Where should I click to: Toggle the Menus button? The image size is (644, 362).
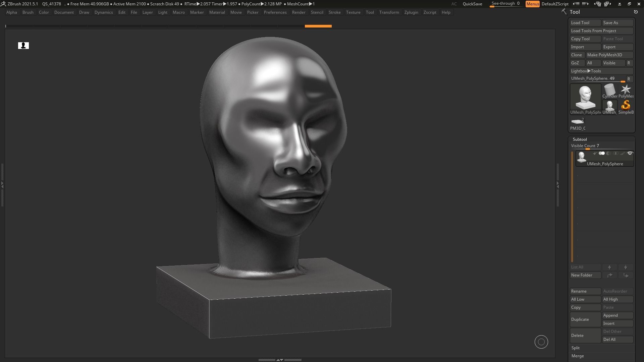pyautogui.click(x=532, y=4)
